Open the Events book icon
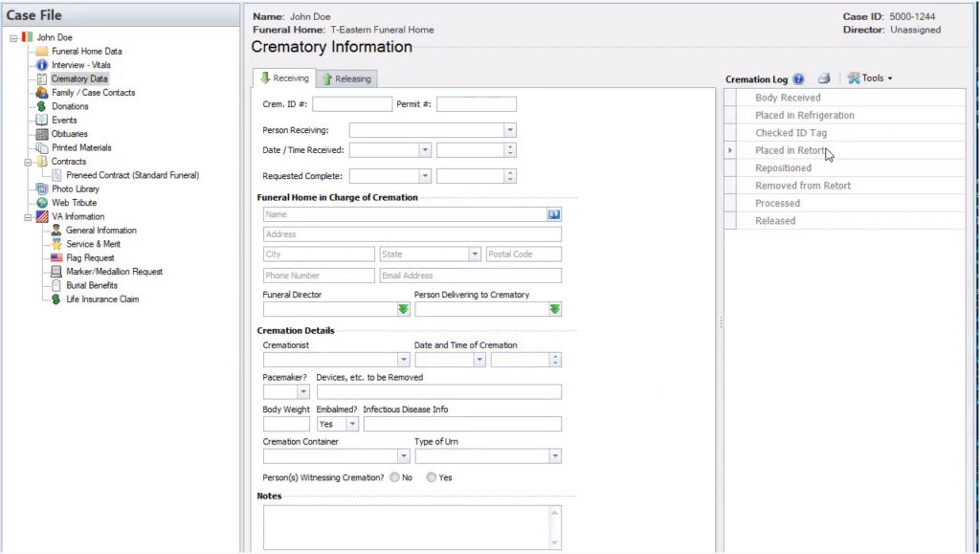The image size is (980, 554). [x=42, y=120]
